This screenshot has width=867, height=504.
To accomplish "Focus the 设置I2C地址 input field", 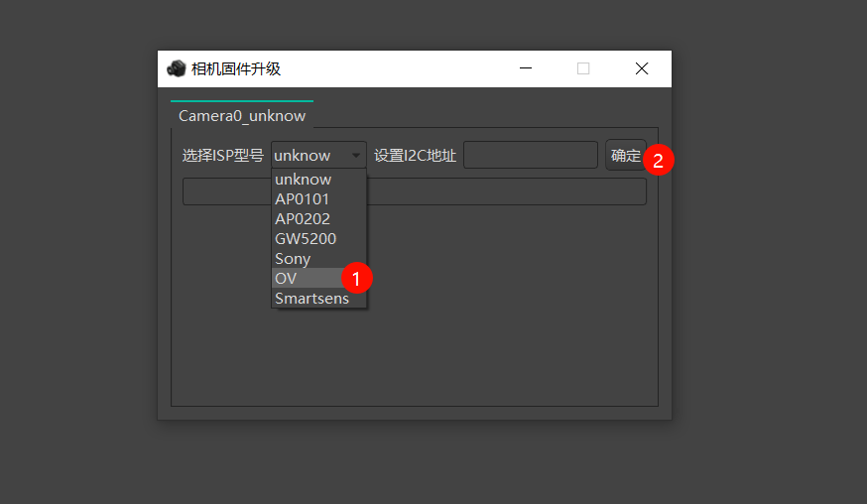I will (531, 156).
